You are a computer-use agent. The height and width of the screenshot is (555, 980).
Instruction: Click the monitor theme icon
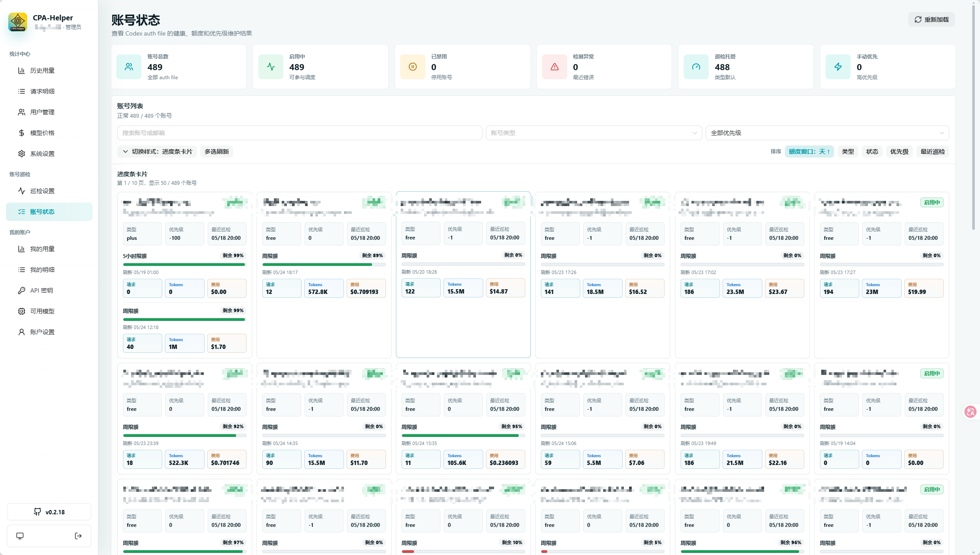(20, 536)
